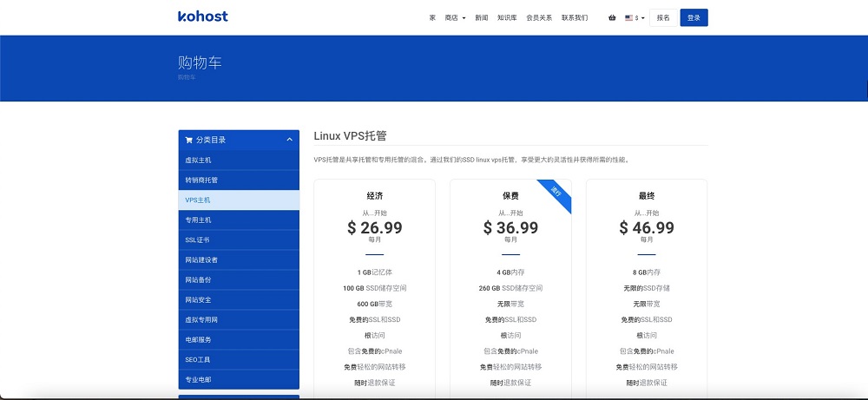Image resolution: width=868 pixels, height=400 pixels.
Task: Collapse the 分类目录 panel chevron
Action: click(x=290, y=140)
